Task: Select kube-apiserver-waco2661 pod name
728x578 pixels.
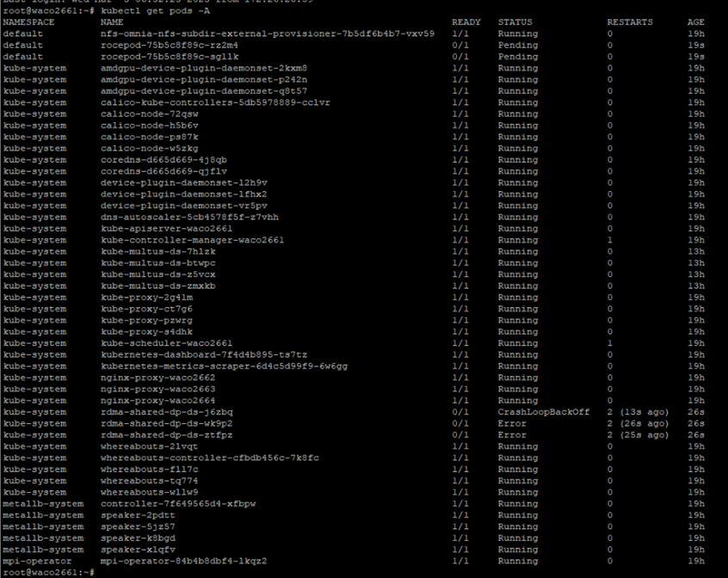Action: (x=167, y=229)
